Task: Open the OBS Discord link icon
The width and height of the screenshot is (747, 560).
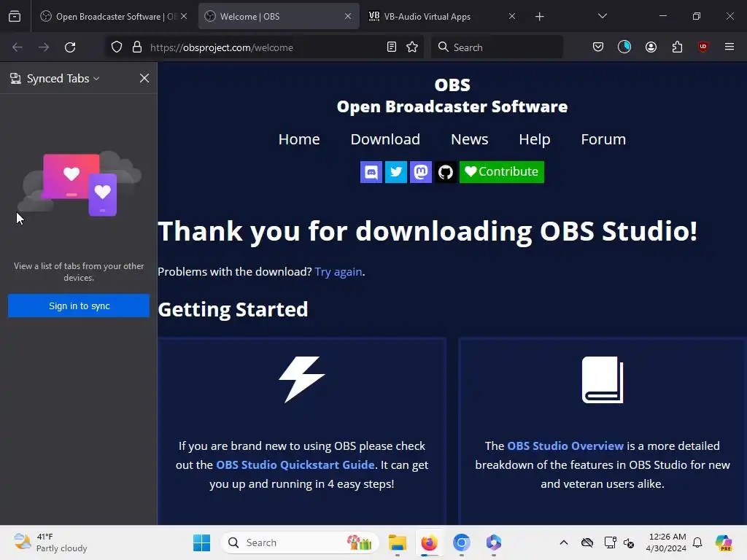Action: (371, 172)
